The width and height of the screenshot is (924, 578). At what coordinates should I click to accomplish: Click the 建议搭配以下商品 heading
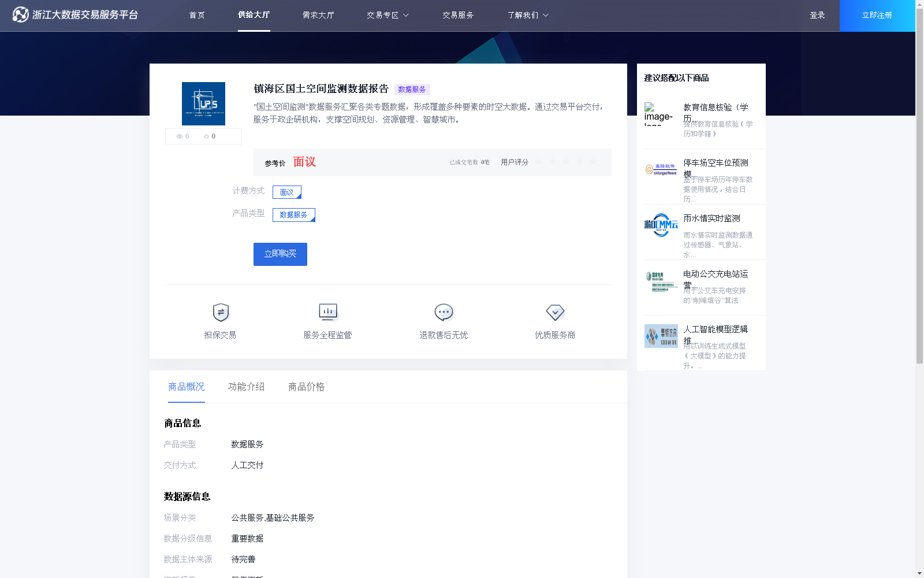[676, 78]
